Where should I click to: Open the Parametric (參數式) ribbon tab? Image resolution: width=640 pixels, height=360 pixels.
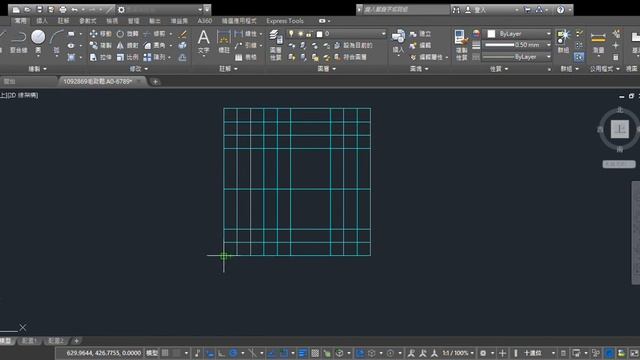(x=88, y=20)
